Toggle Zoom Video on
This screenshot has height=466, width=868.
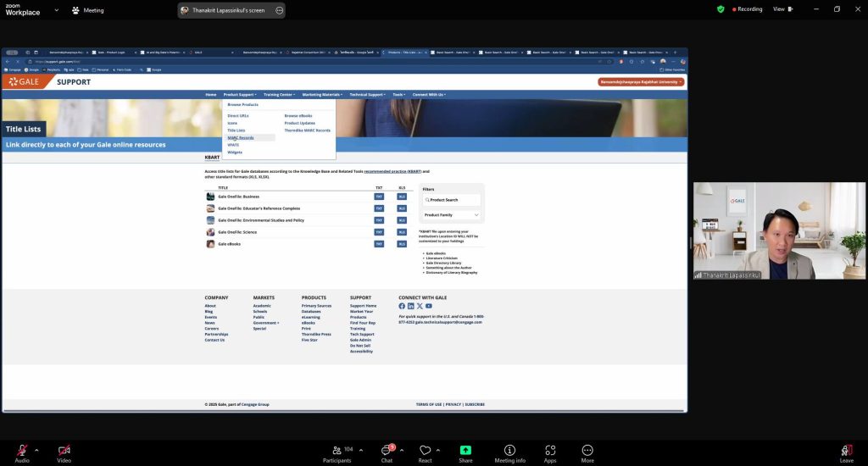pos(64,452)
